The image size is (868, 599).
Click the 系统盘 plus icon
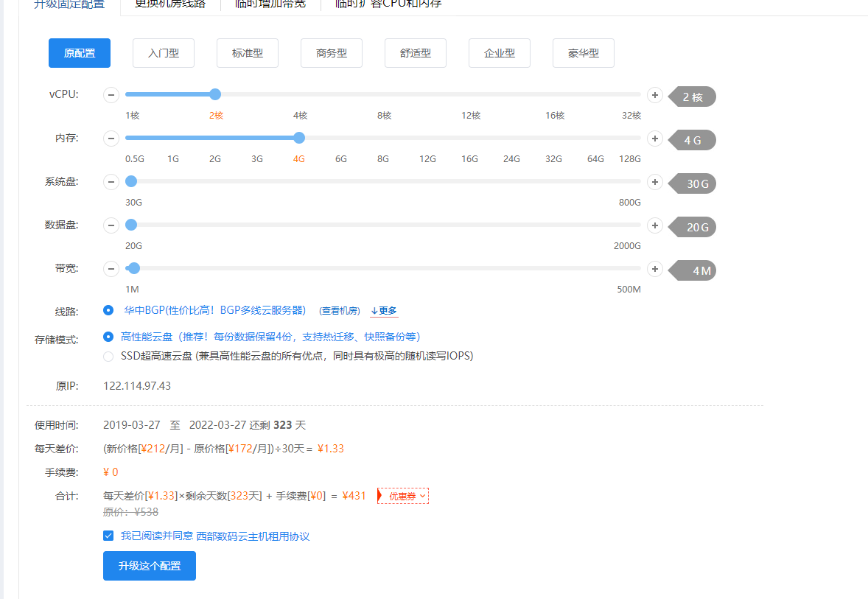tap(654, 182)
